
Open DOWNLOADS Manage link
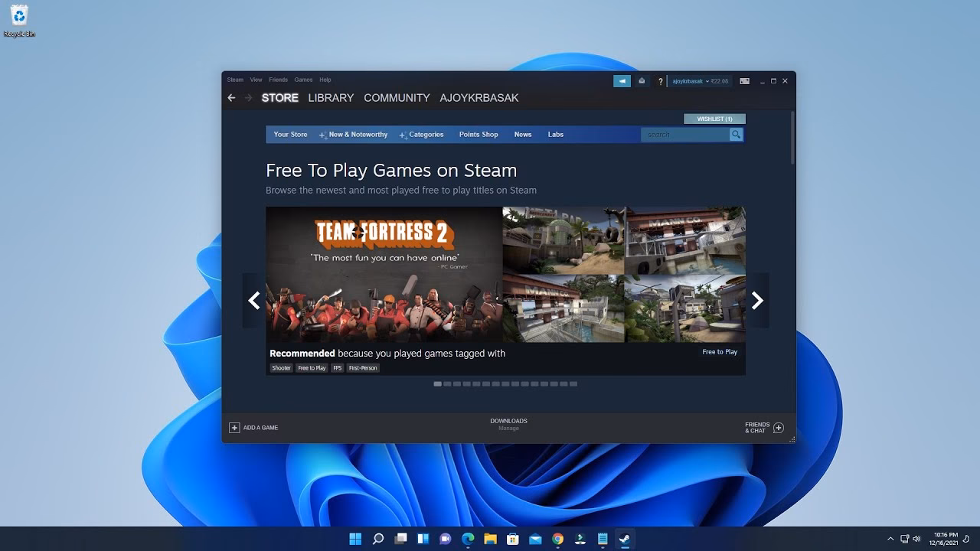pos(508,425)
